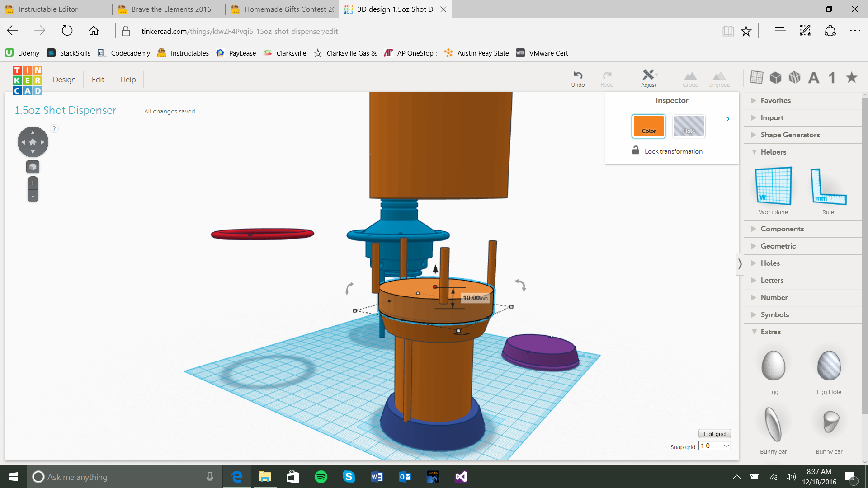The height and width of the screenshot is (488, 868).
Task: Expand the Shape Generators section
Action: [789, 135]
